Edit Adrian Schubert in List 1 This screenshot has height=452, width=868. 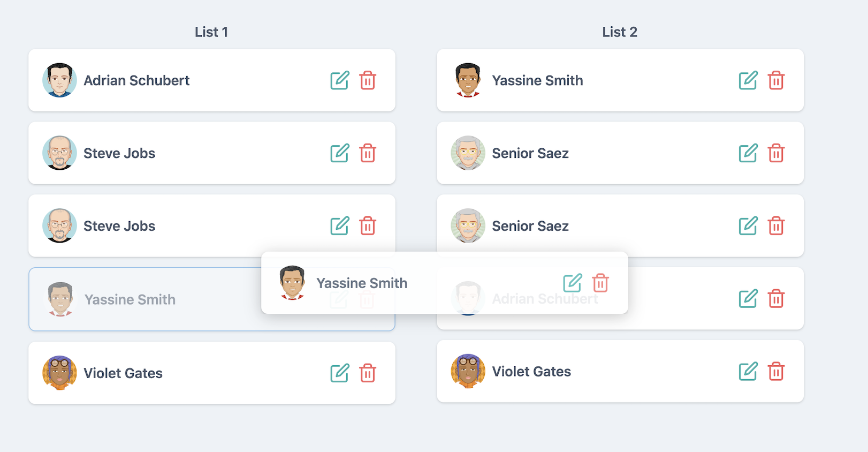click(x=340, y=80)
